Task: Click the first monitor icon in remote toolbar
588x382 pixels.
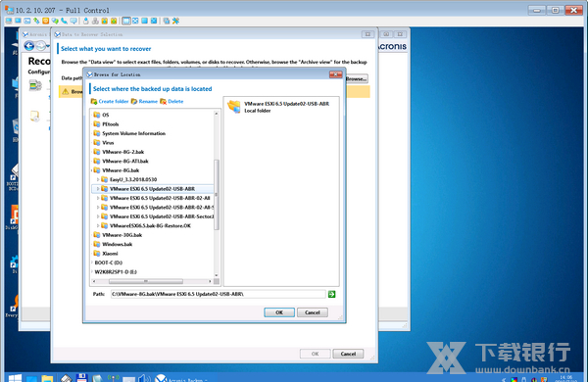Action: pyautogui.click(x=9, y=21)
